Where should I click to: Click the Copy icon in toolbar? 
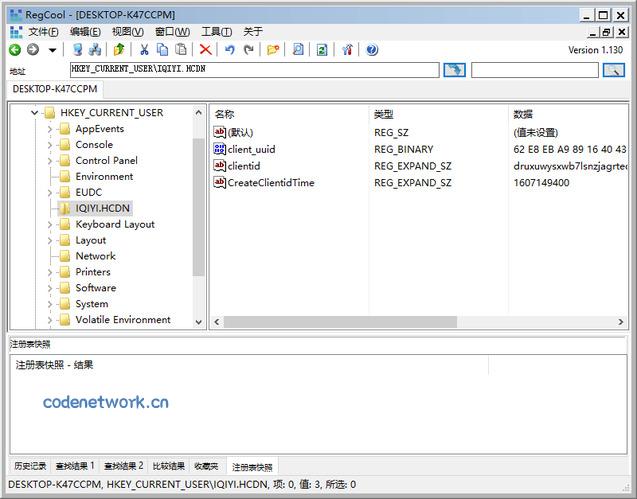(162, 50)
